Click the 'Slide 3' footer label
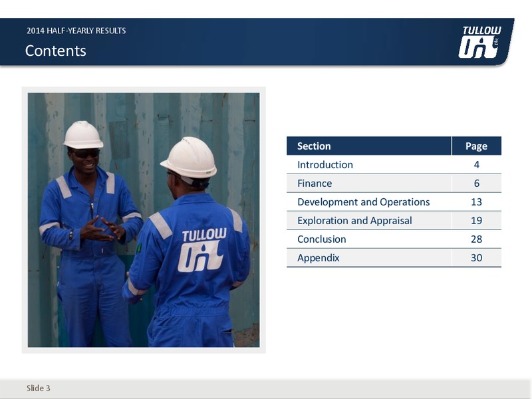 coord(39,388)
